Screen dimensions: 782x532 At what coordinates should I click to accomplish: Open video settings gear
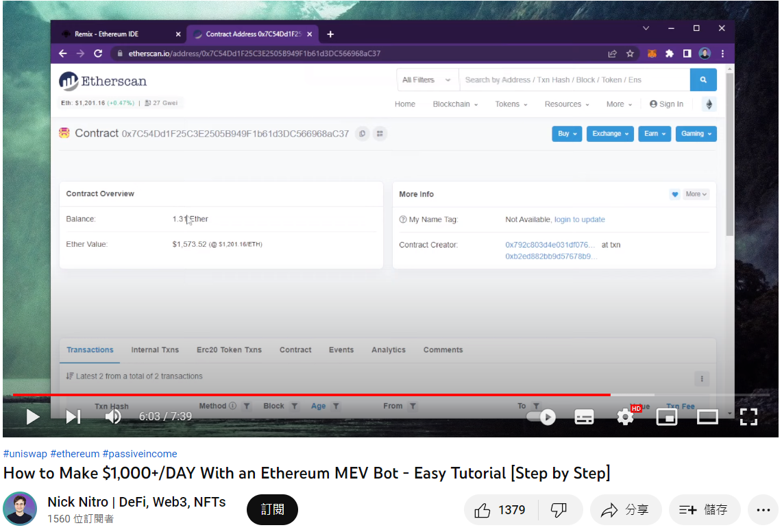click(x=626, y=417)
